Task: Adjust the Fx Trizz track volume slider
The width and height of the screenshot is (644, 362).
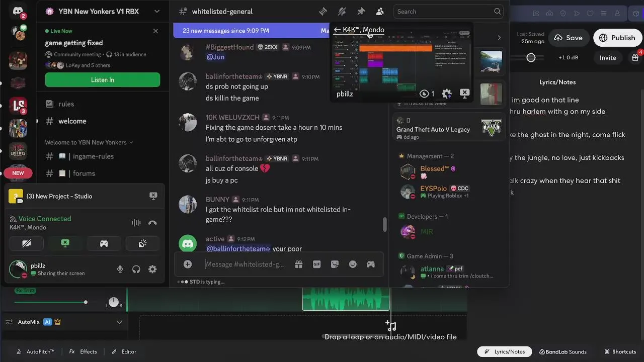Action: click(x=86, y=302)
